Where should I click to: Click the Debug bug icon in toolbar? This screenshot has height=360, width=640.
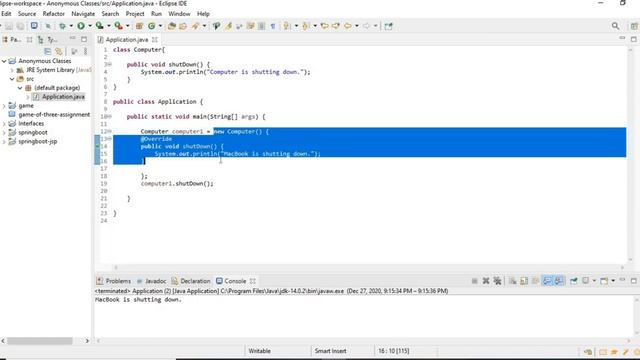click(62, 26)
